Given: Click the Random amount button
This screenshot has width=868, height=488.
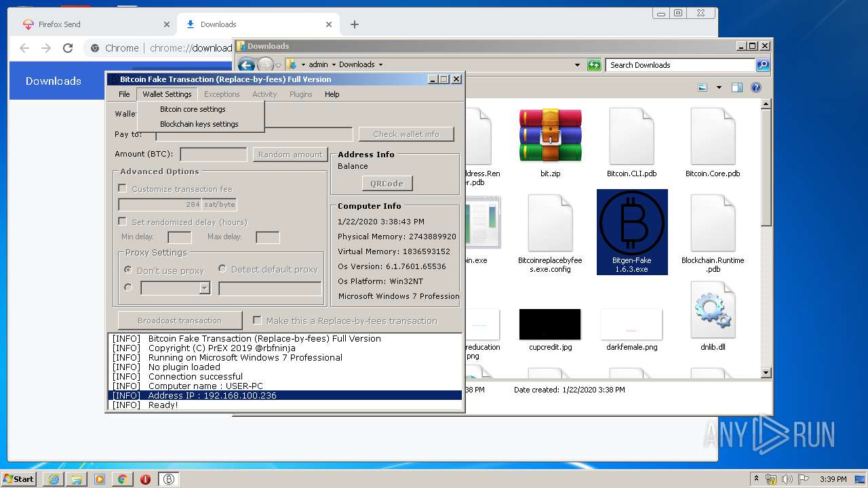Looking at the screenshot, I should pyautogui.click(x=290, y=155).
